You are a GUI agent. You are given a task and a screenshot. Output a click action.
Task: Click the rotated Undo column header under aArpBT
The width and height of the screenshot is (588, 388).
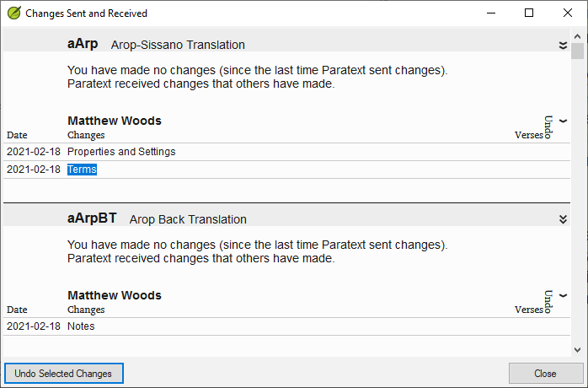tap(548, 302)
